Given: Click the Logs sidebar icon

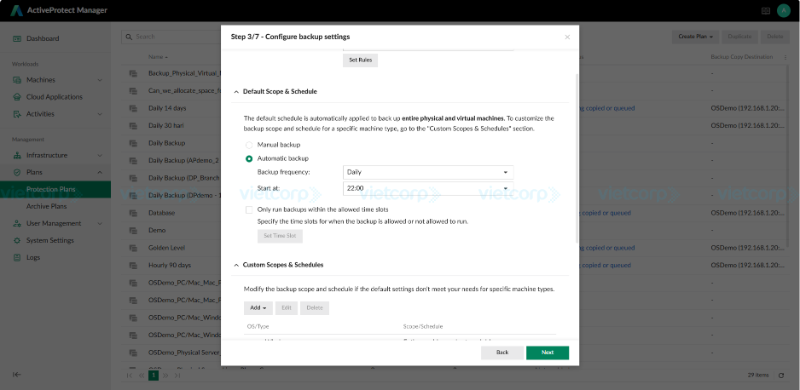Looking at the screenshot, I should [x=17, y=257].
